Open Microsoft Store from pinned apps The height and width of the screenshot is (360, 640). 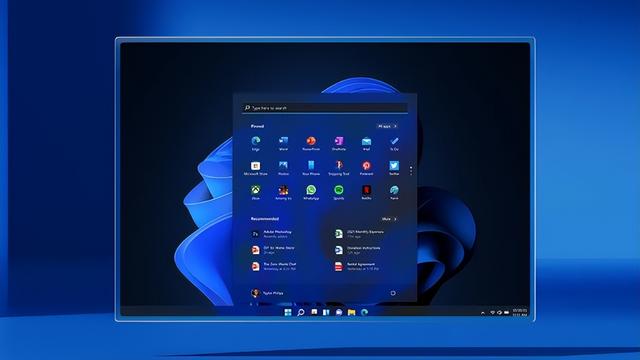click(256, 168)
